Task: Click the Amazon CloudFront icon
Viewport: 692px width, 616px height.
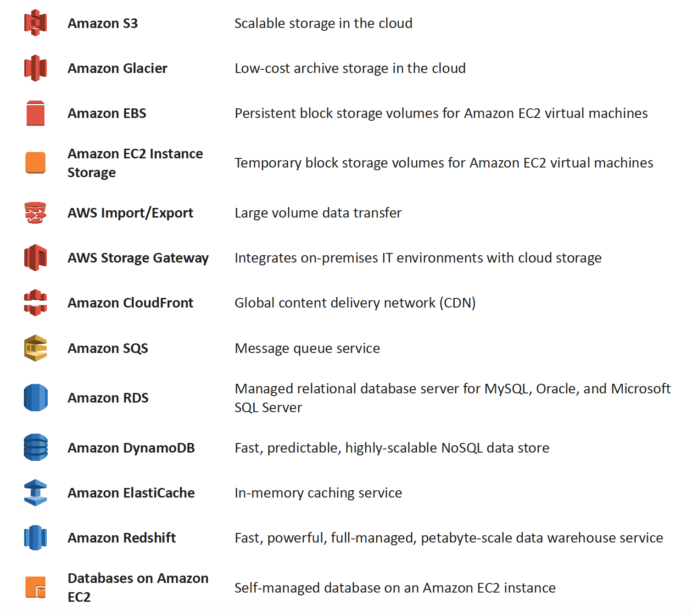Action: click(35, 302)
